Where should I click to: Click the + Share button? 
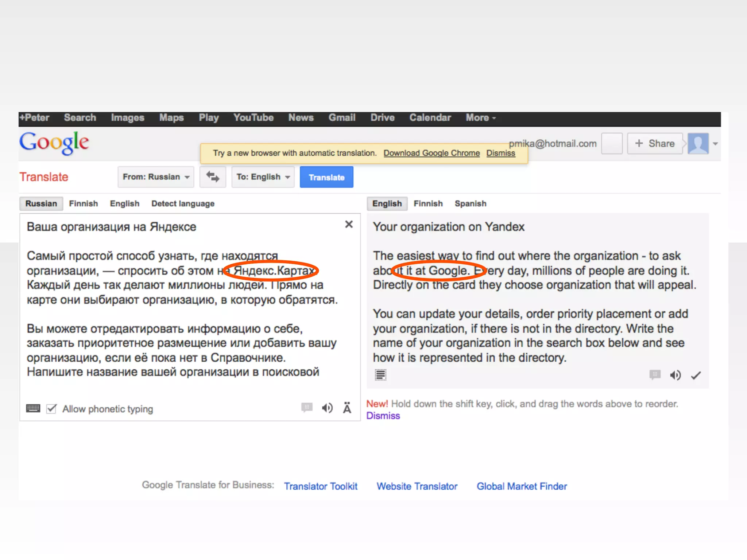[655, 143]
